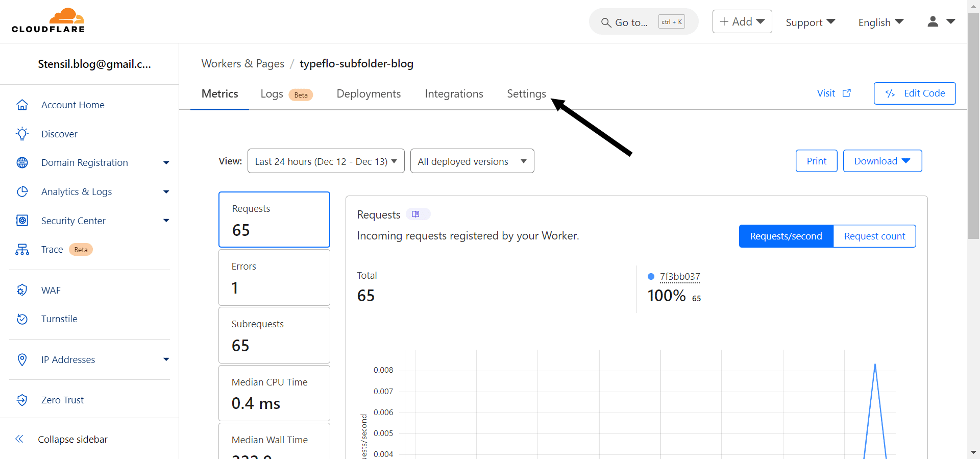Select the Subrequests metric card
Viewport: 980px width, 459px height.
[x=274, y=335]
